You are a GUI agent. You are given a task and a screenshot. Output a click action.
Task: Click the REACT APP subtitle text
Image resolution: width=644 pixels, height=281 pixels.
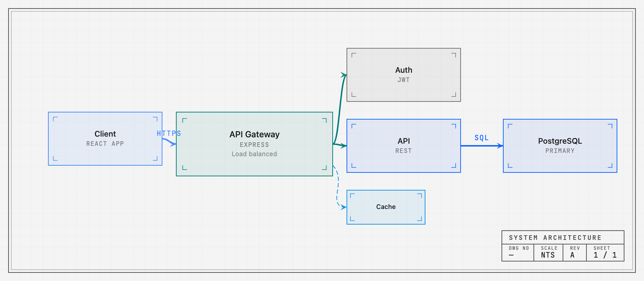pyautogui.click(x=105, y=144)
